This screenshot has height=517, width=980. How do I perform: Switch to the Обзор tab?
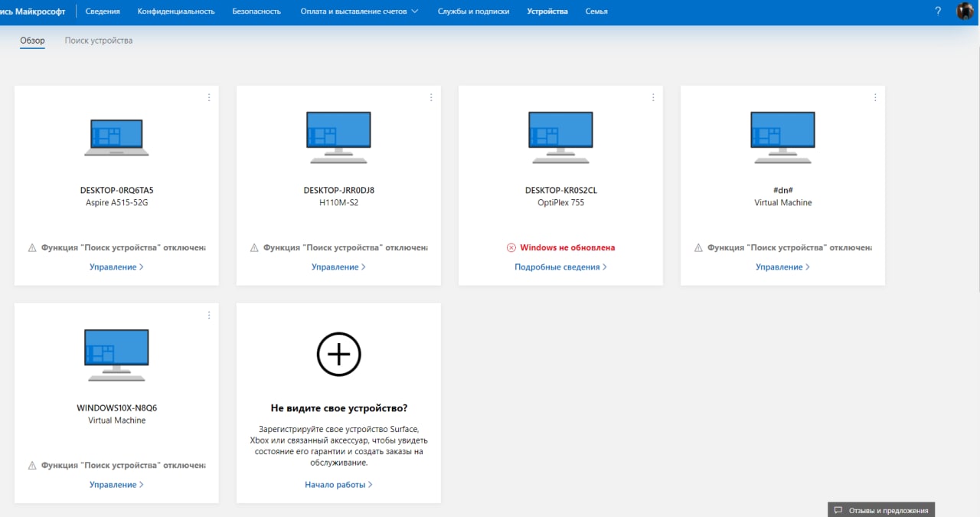point(32,41)
